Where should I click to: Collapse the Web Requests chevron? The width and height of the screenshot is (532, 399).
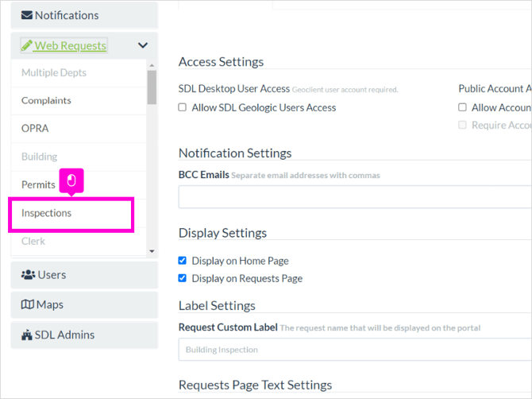coord(143,45)
